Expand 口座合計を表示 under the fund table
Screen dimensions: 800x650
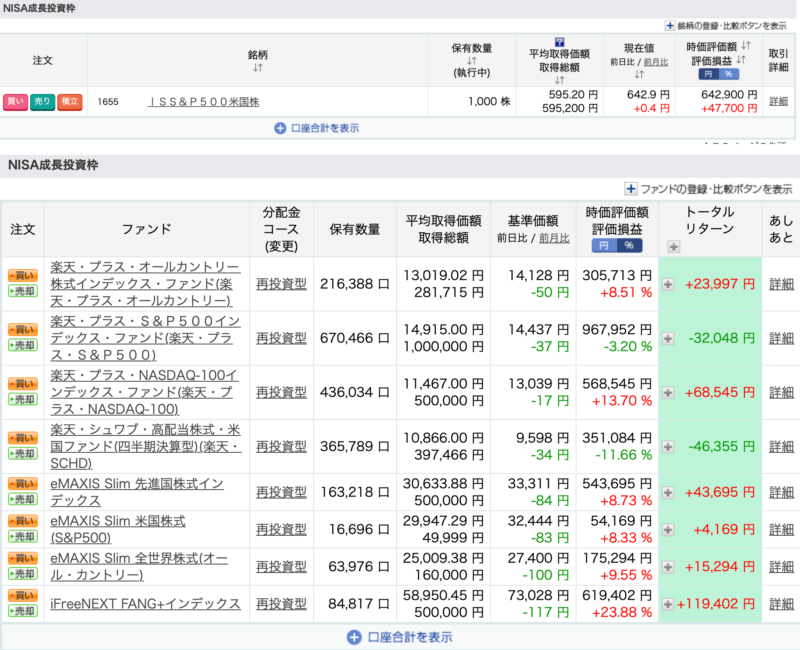point(399,637)
